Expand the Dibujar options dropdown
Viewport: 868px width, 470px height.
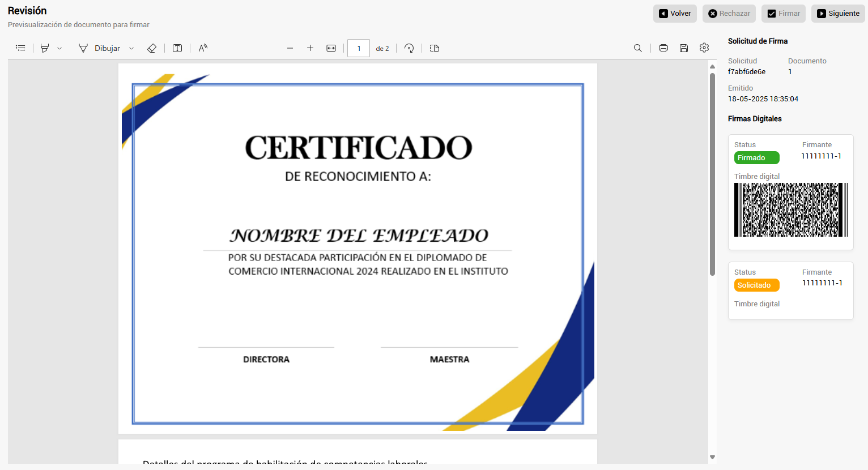click(131, 48)
